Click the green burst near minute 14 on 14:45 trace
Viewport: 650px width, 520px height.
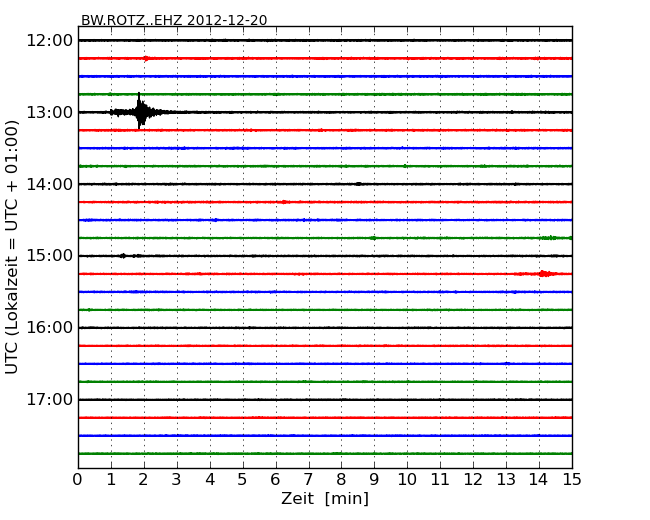pyautogui.click(x=551, y=238)
